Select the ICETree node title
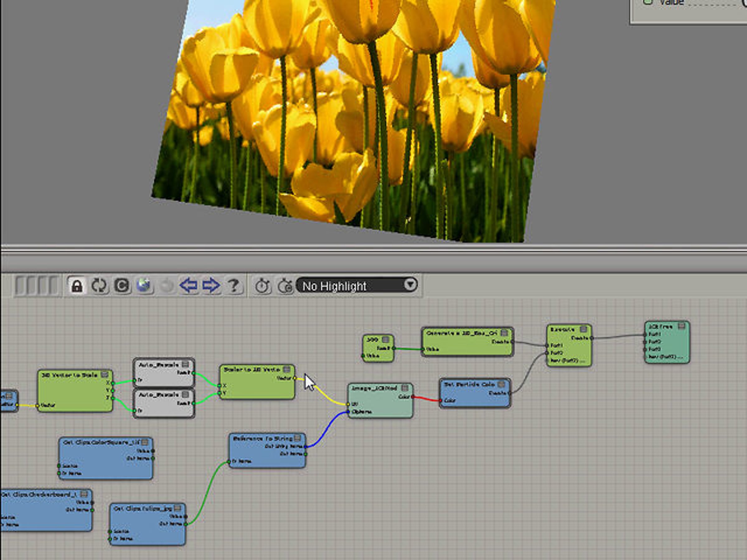Viewport: 747px width, 560px height. pos(661,327)
